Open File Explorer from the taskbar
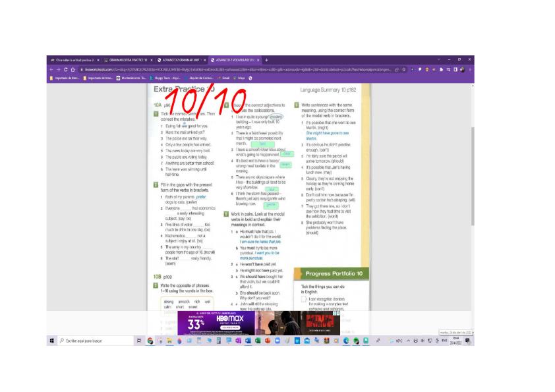The image size is (555, 392). 169,341
